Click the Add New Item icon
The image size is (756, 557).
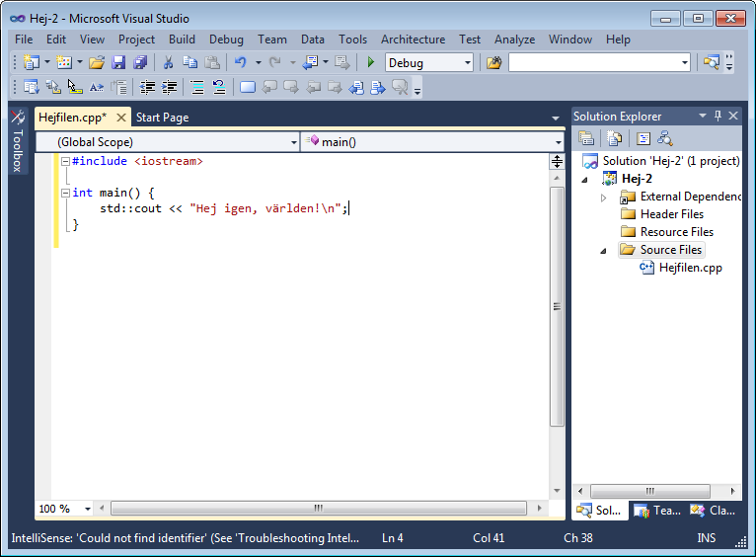(64, 62)
